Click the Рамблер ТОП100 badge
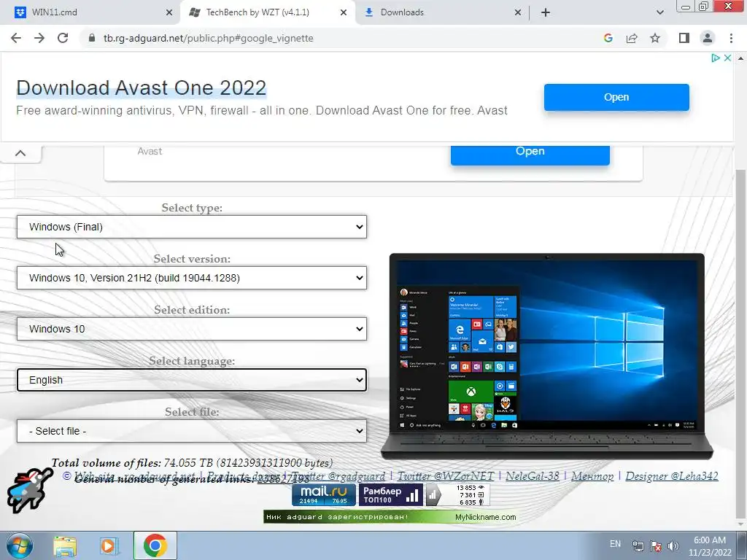This screenshot has width=747, height=560. [390, 495]
